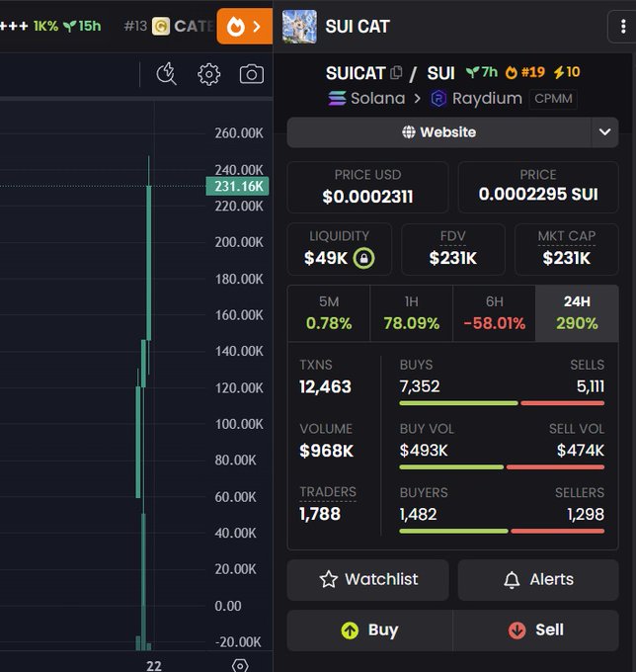Select the 5M timeframe tab

point(329,313)
